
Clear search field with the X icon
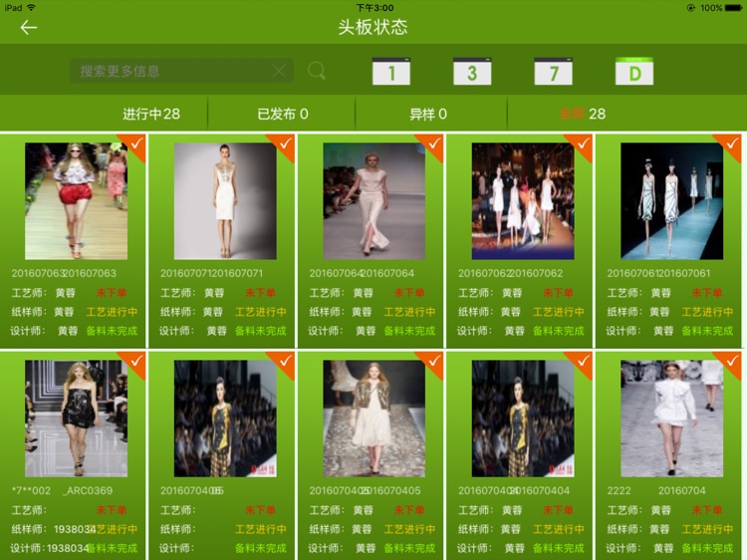point(279,72)
